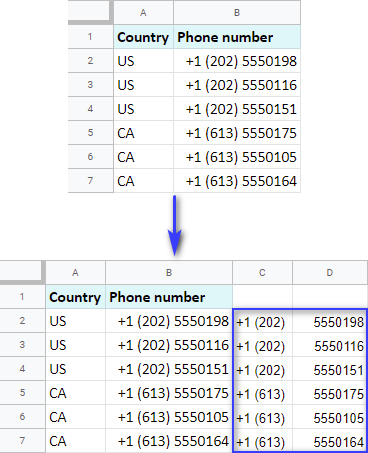
Task: Click '+1 (202) 5550198' in the four-column sheet
Action: pyautogui.click(x=169, y=321)
